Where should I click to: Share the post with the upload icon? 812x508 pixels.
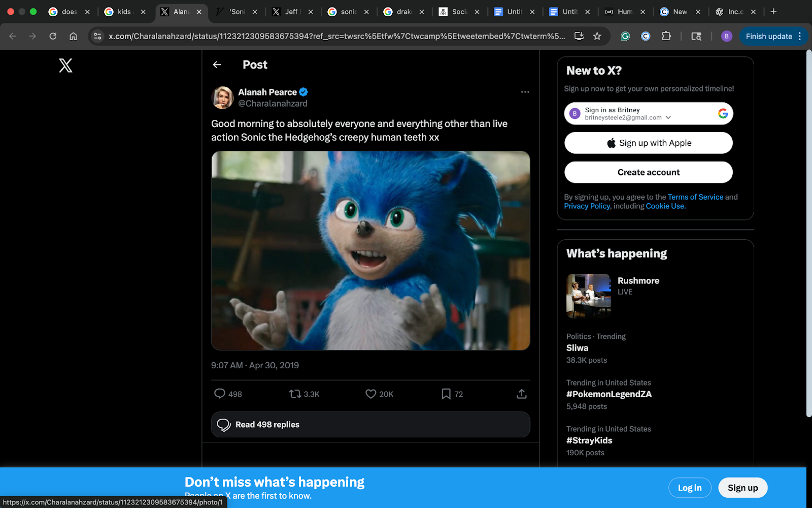click(x=521, y=394)
